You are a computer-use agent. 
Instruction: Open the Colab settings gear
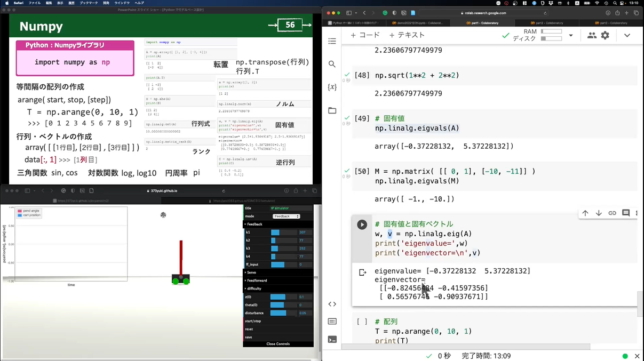point(605,35)
